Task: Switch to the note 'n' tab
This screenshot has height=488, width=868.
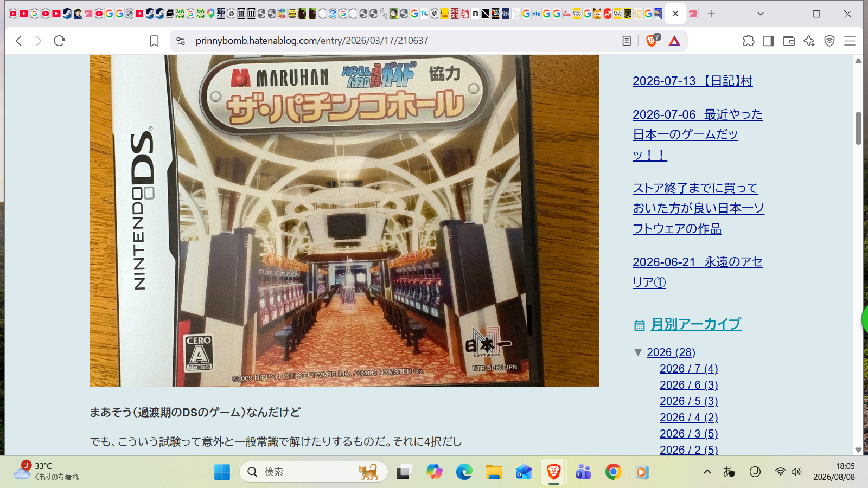Action: click(x=475, y=14)
